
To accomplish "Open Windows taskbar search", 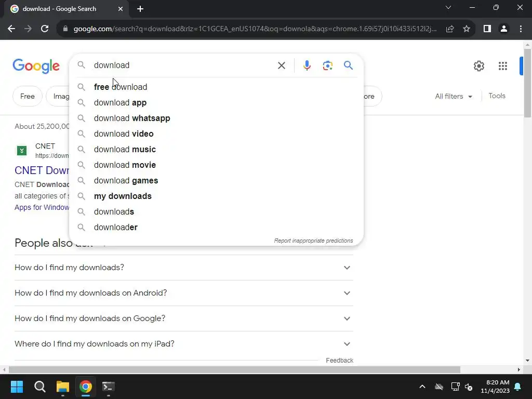I will point(39,387).
